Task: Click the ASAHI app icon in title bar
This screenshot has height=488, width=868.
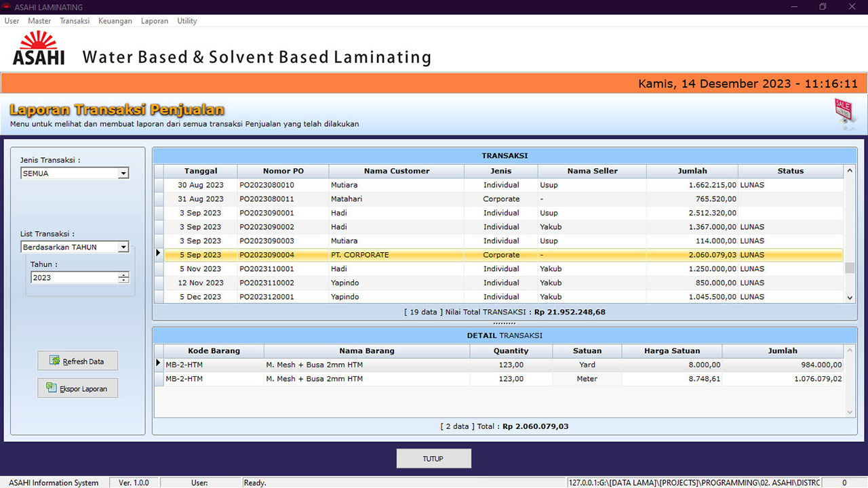Action: point(7,7)
